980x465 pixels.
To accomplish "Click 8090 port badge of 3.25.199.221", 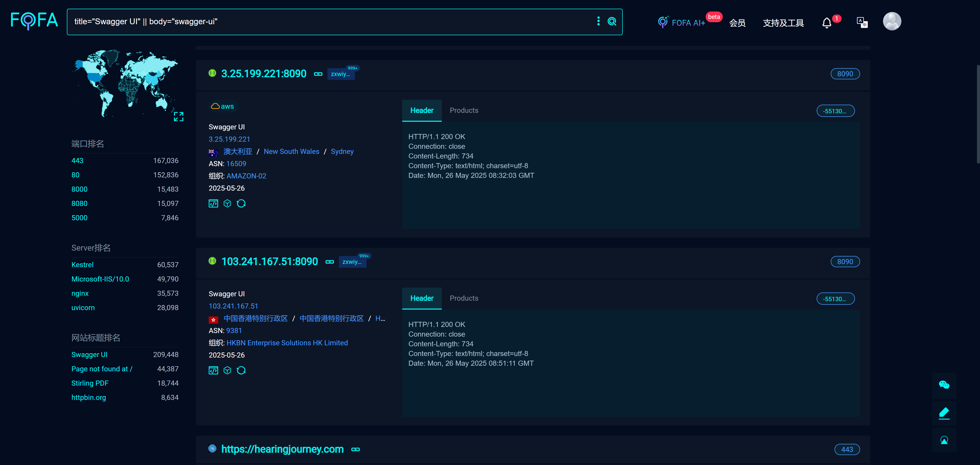I will pos(845,74).
